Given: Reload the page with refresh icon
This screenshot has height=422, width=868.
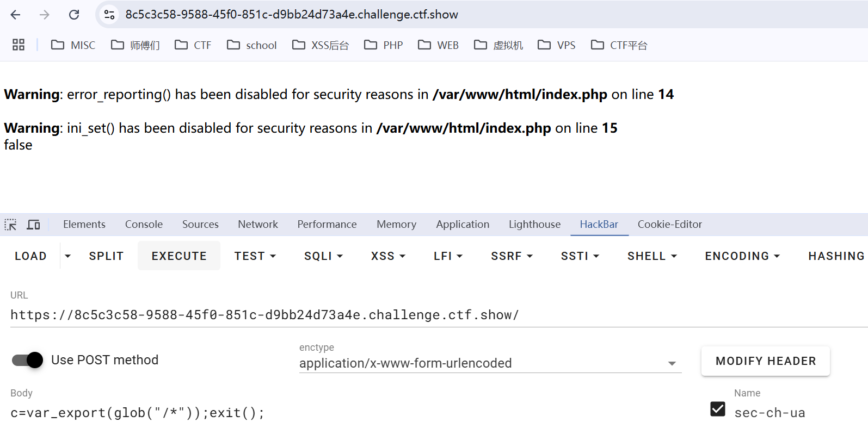Looking at the screenshot, I should click(74, 15).
